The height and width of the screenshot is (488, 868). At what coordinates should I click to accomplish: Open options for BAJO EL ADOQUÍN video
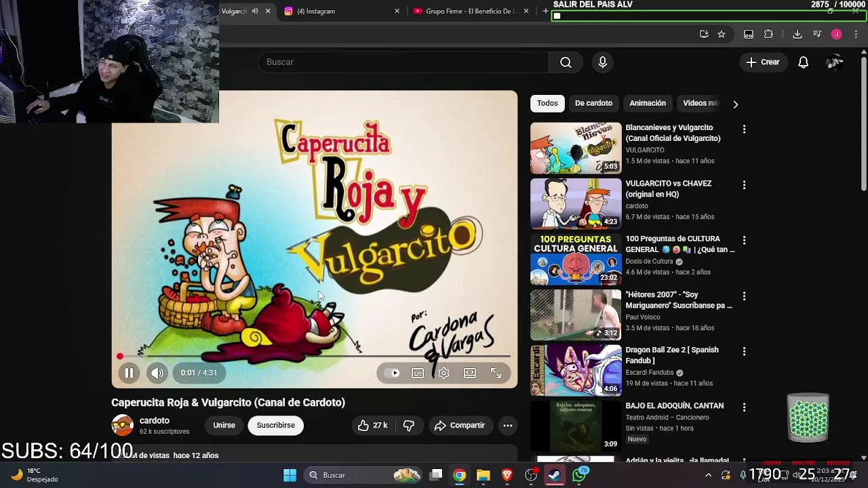point(744,407)
